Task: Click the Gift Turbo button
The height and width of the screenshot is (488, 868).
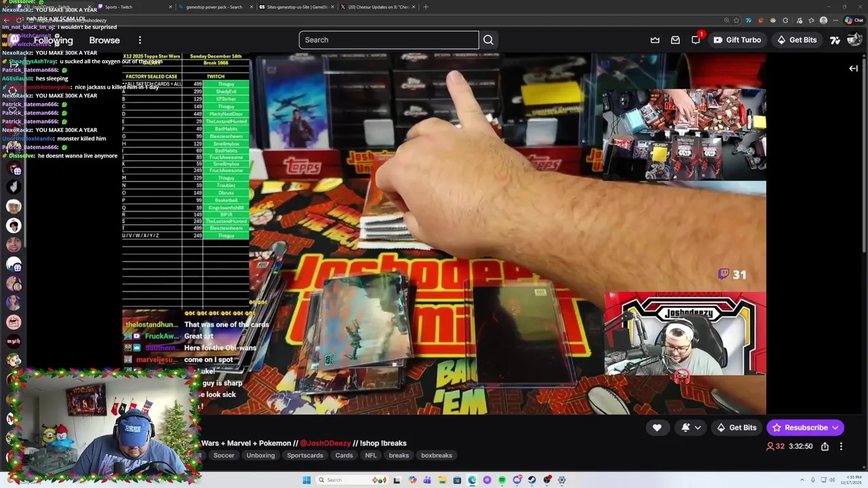Action: [737, 40]
